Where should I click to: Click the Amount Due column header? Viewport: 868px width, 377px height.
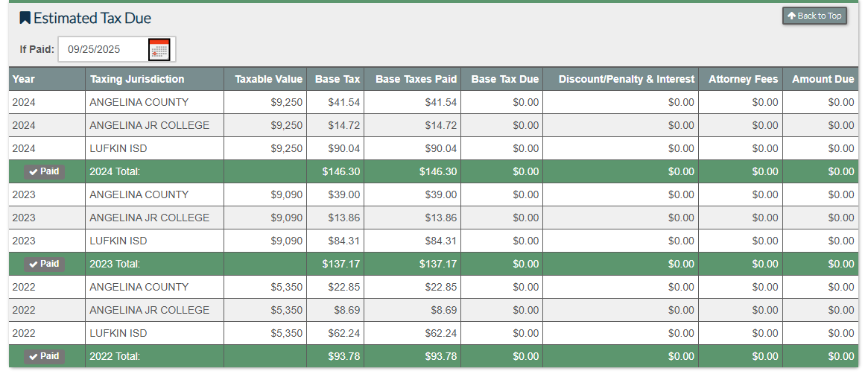click(x=823, y=79)
